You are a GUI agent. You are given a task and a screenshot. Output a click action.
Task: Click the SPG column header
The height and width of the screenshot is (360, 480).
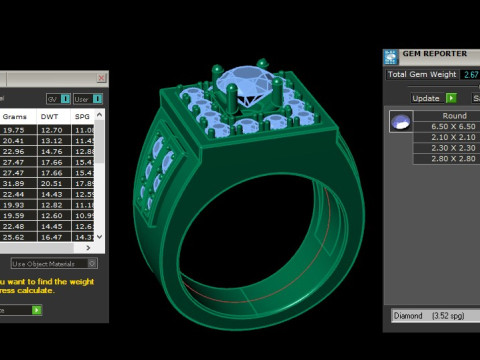pyautogui.click(x=83, y=117)
